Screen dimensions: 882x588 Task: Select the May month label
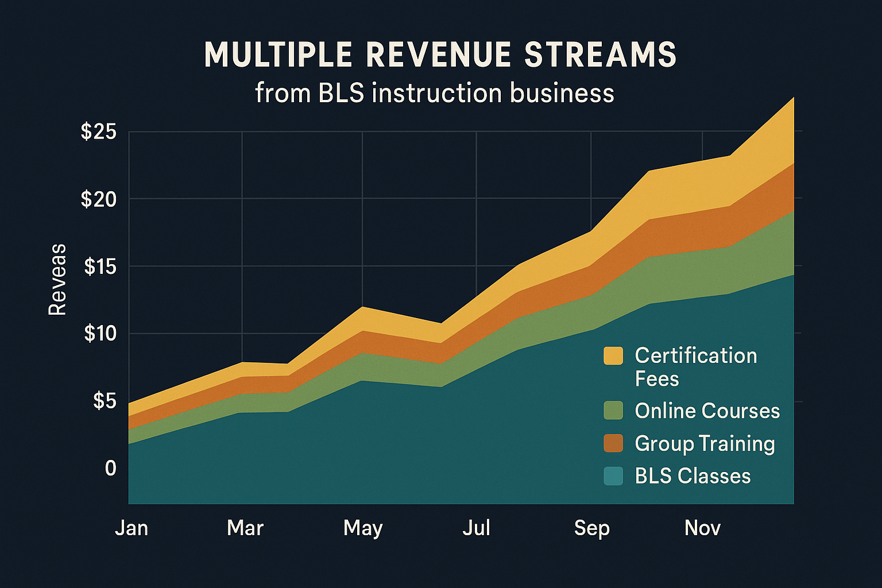coord(363,527)
